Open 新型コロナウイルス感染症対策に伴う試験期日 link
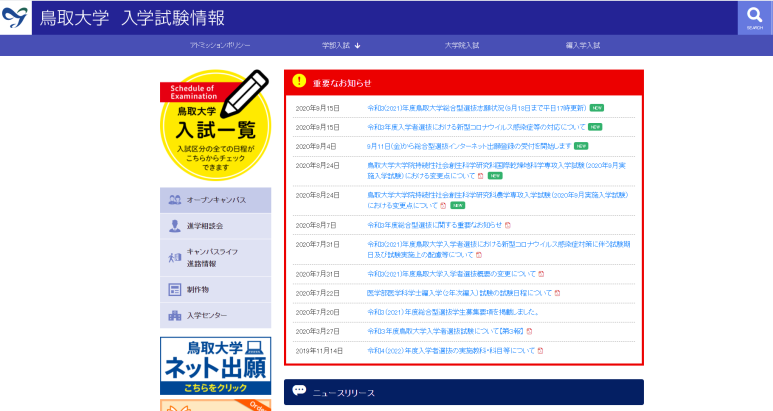This screenshot has width=773, height=411. [x=499, y=249]
